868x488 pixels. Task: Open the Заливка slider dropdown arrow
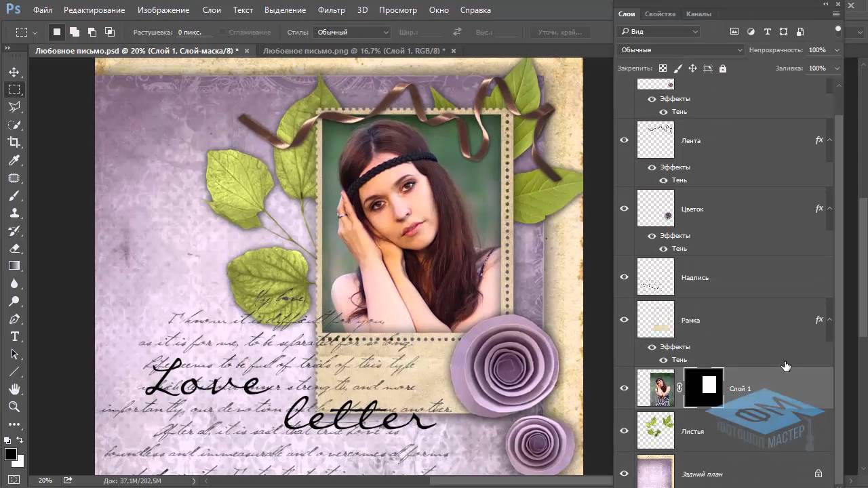[x=837, y=68]
